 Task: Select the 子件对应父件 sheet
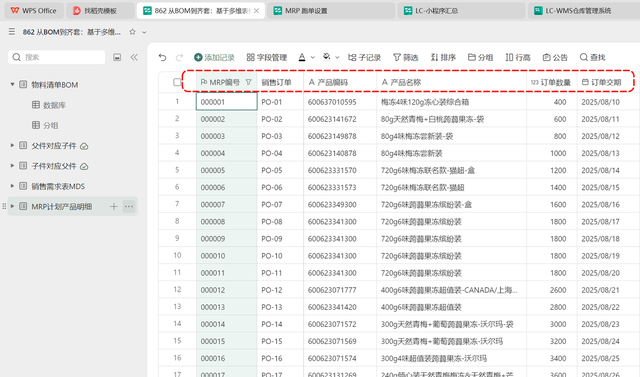(54, 166)
